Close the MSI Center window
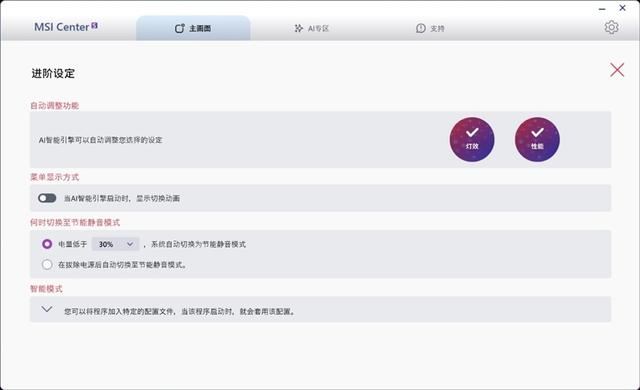640x390 pixels. (x=622, y=8)
